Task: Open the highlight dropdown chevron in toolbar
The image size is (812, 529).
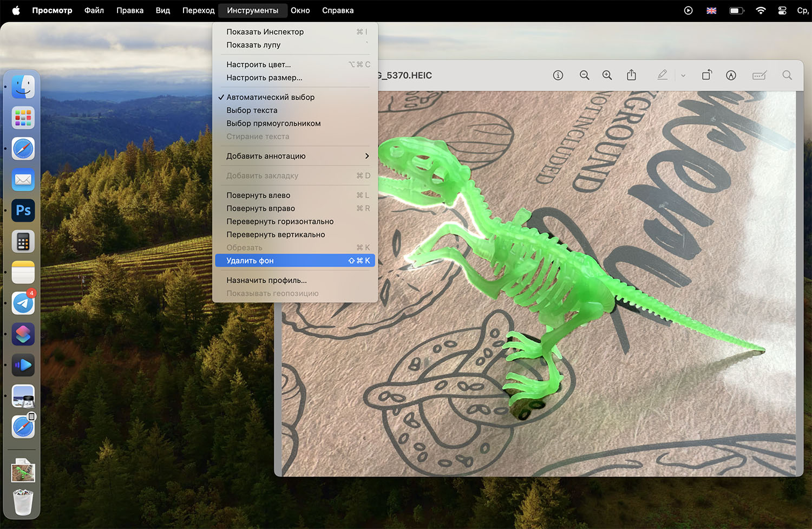Action: coord(683,76)
